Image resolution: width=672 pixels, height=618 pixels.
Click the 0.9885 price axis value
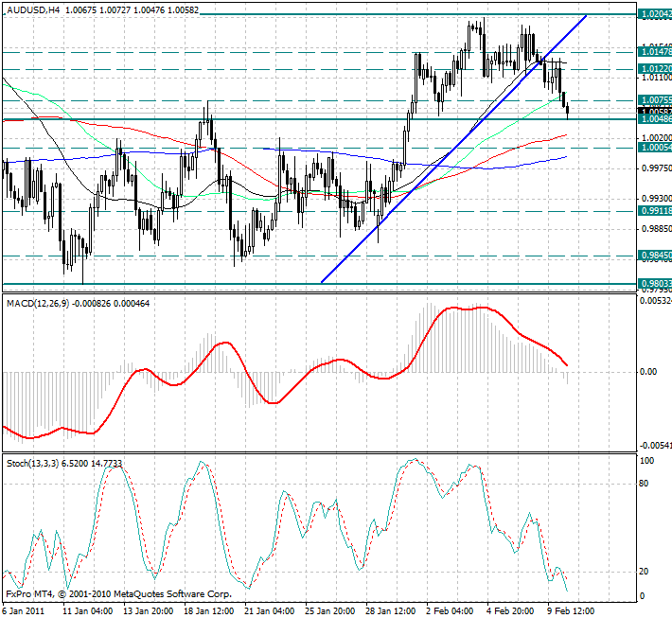point(657,229)
